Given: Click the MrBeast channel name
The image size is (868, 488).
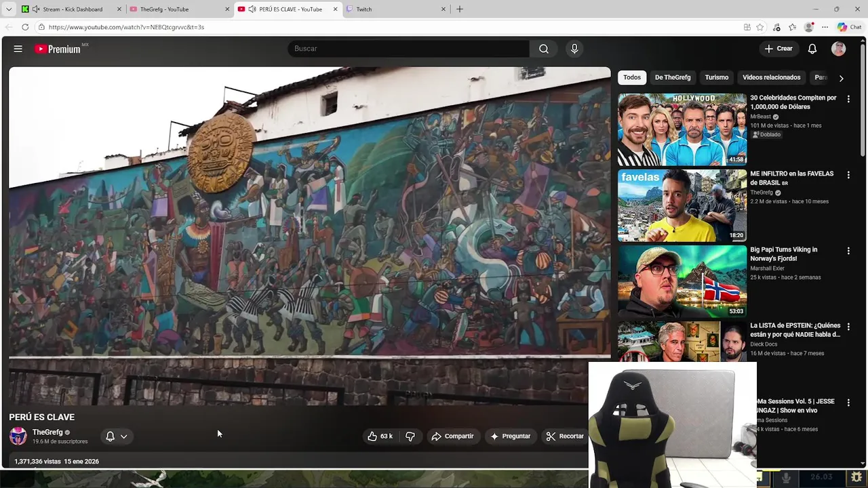Looking at the screenshot, I should (x=760, y=117).
